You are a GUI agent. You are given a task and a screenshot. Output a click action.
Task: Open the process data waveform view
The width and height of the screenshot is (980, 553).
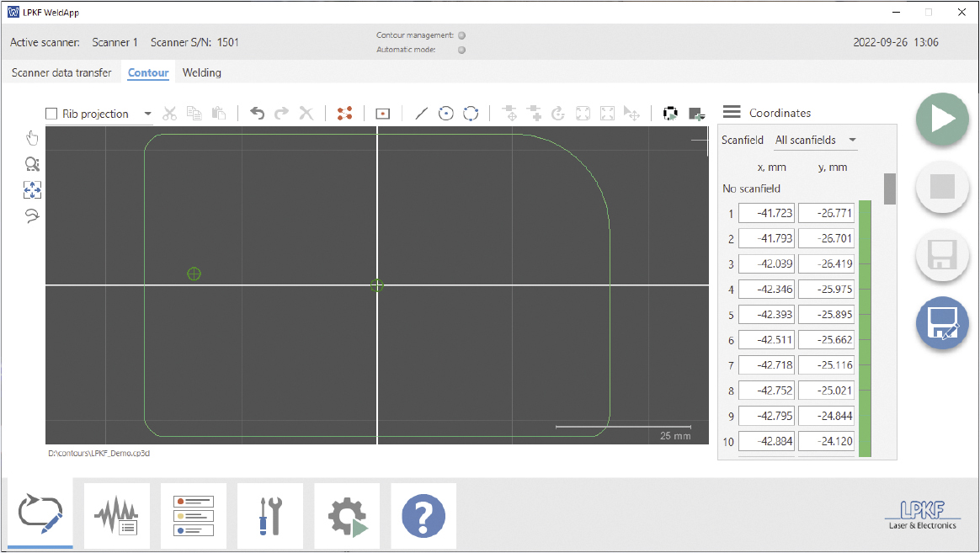pyautogui.click(x=116, y=515)
